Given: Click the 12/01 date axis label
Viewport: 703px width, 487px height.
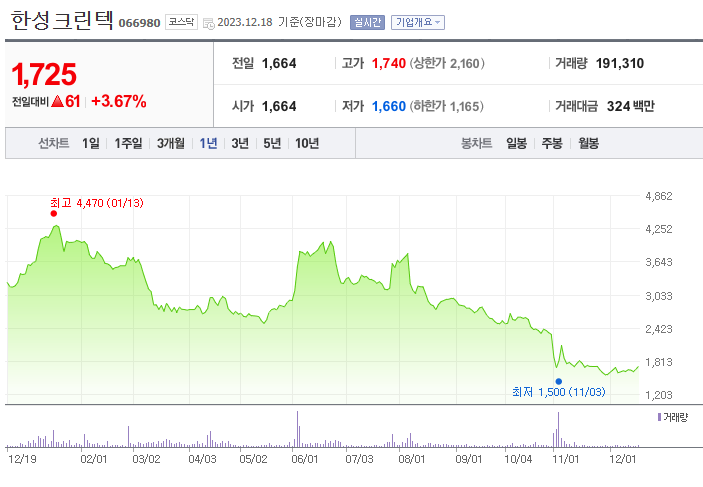Looking at the screenshot, I should tap(622, 459).
